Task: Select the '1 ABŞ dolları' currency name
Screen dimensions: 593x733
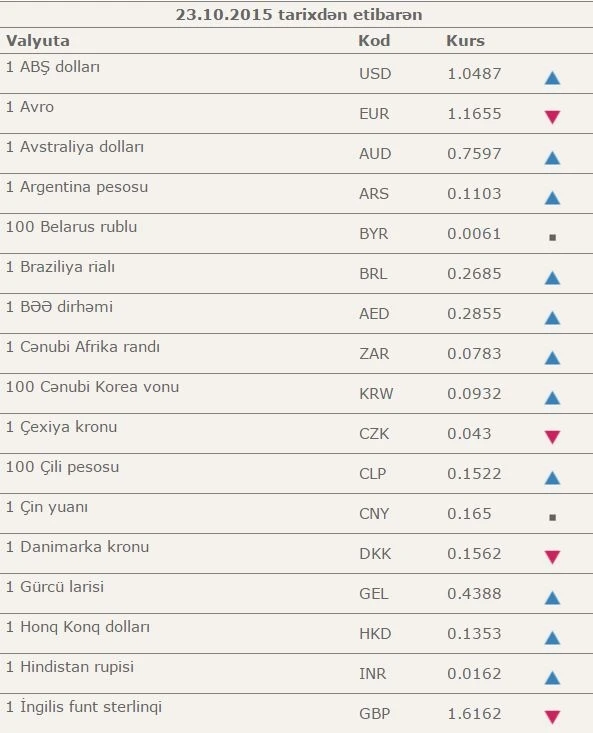Action: 53,67
